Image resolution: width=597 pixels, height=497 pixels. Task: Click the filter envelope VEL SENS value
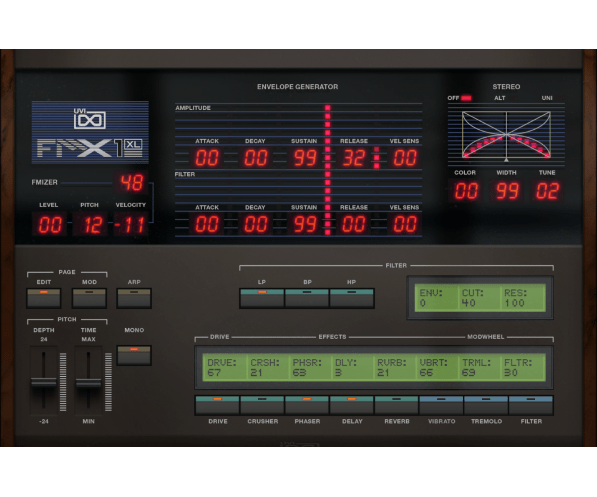click(404, 224)
